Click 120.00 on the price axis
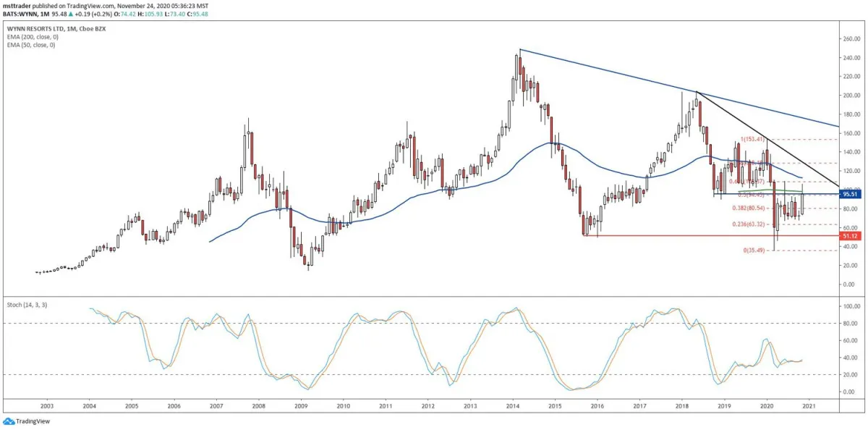 (x=852, y=171)
